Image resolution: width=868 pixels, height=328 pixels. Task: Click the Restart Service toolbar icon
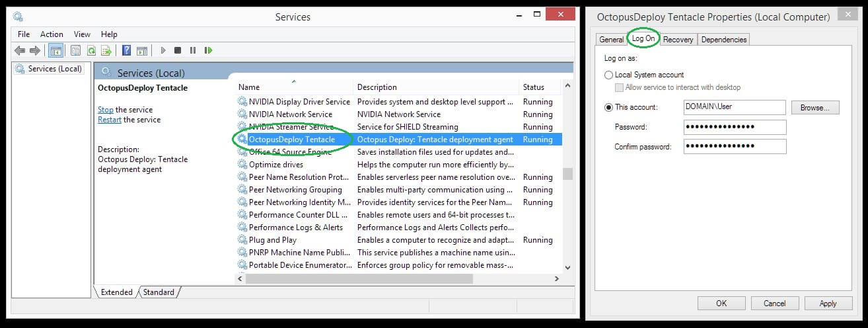[208, 50]
